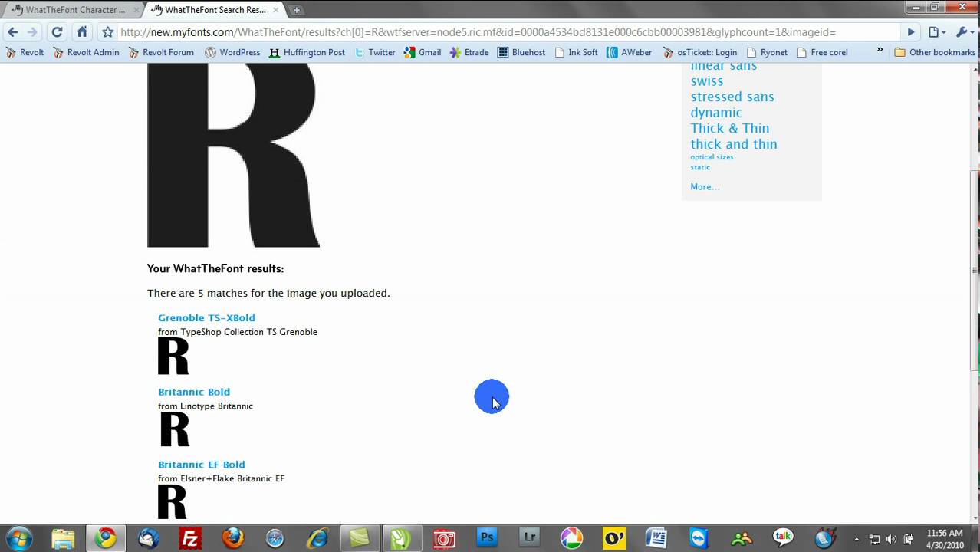Open Windows Explorer from the taskbar
Image resolution: width=980 pixels, height=552 pixels.
[63, 538]
